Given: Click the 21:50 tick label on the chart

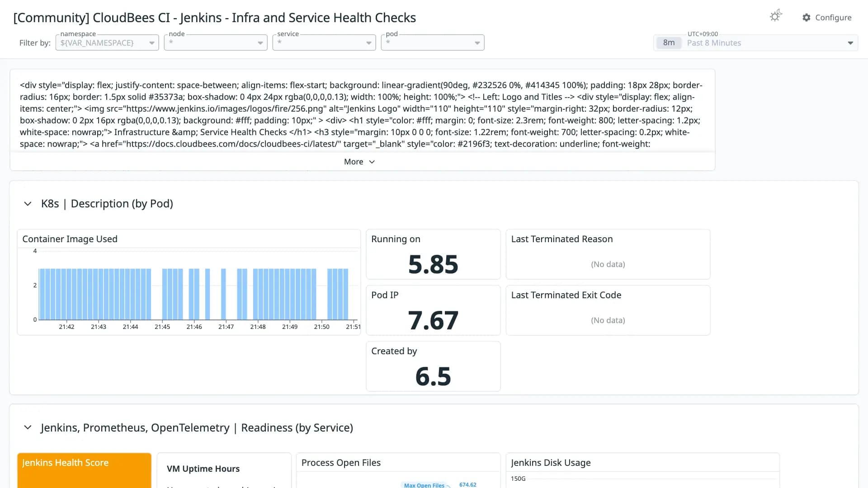Looking at the screenshot, I should pyautogui.click(x=321, y=327).
